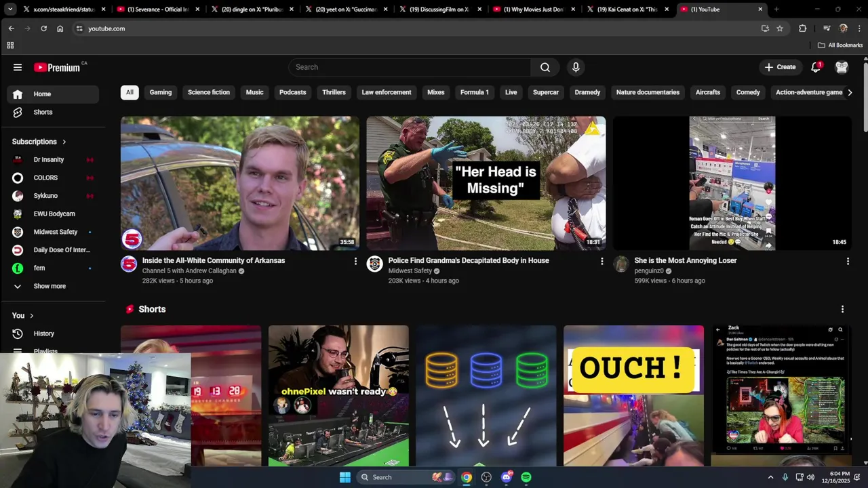
Task: Open the notifications bell
Action: (816, 67)
